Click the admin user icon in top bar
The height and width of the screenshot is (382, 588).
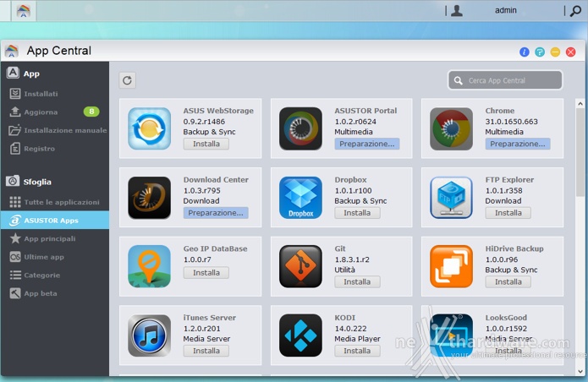point(456,10)
